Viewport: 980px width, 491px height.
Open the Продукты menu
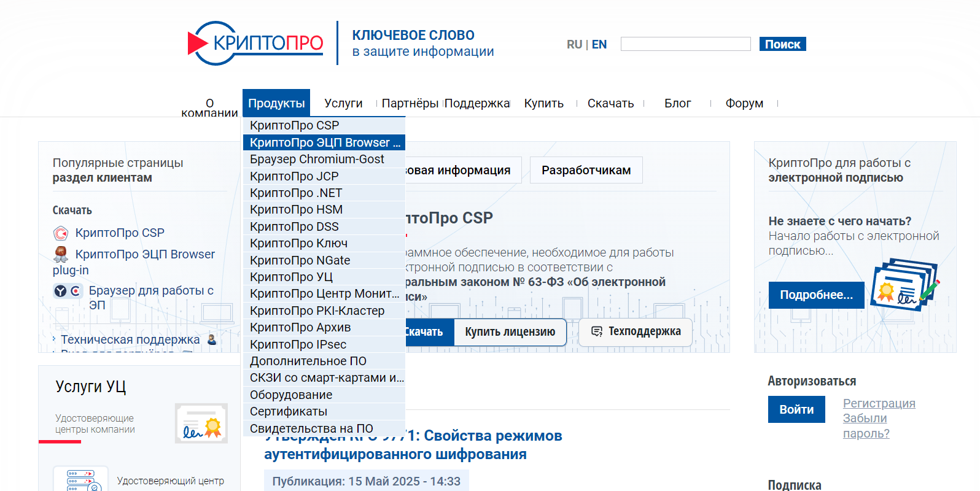coord(276,103)
